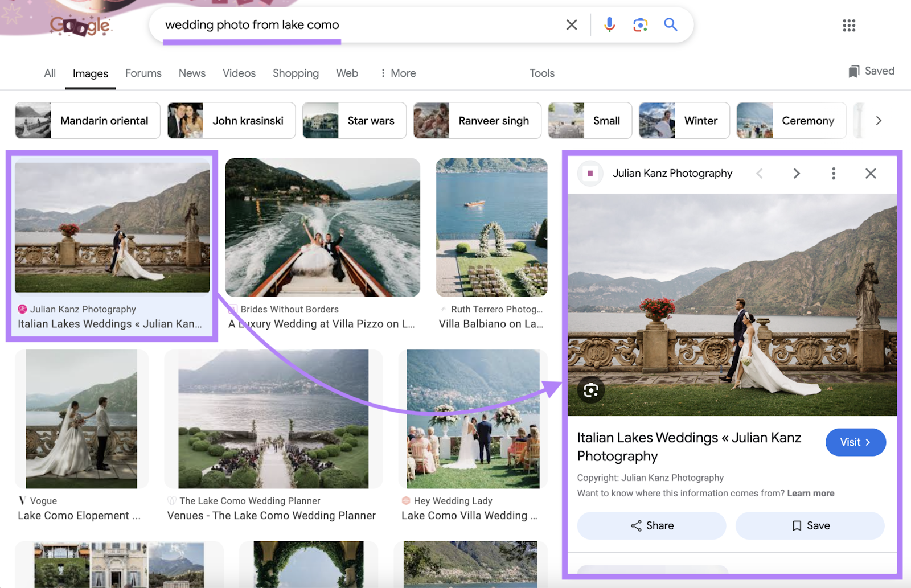911x588 pixels.
Task: Search within the image using the Lens icon
Action: (x=591, y=390)
